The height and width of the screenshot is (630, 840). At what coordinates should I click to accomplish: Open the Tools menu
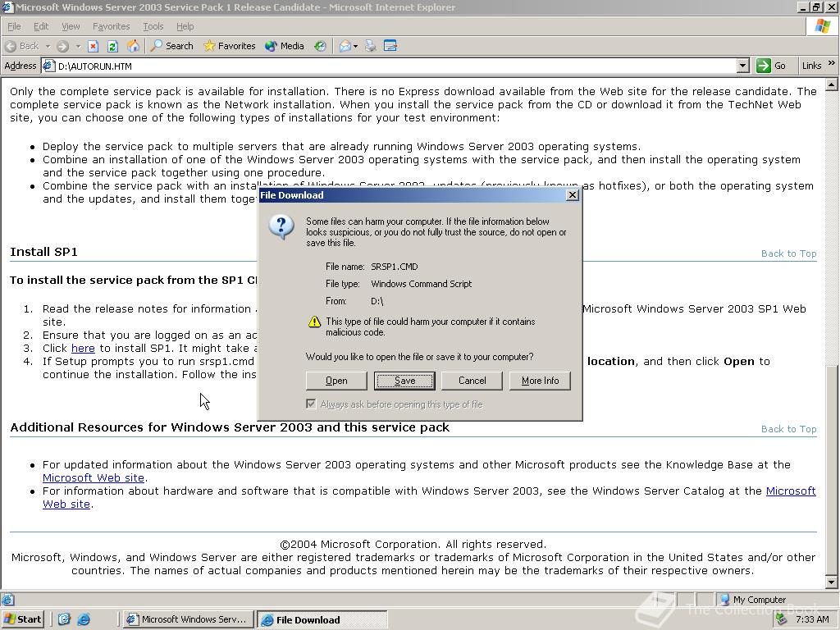153,26
